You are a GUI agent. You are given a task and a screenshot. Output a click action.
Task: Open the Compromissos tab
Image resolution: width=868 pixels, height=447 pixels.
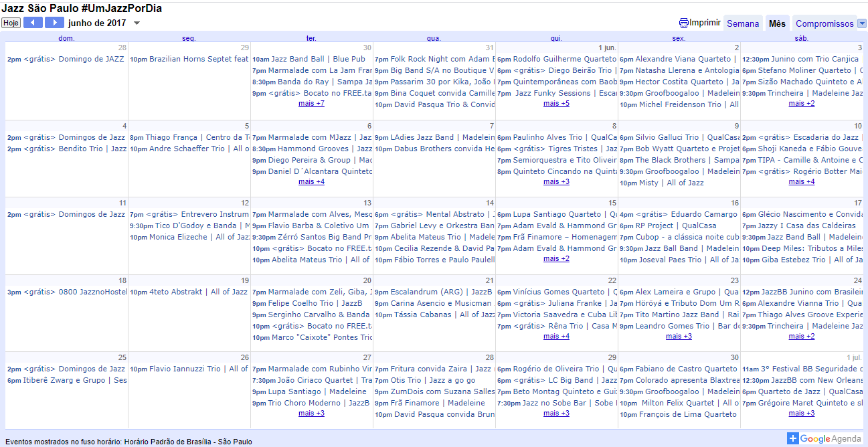pos(824,23)
